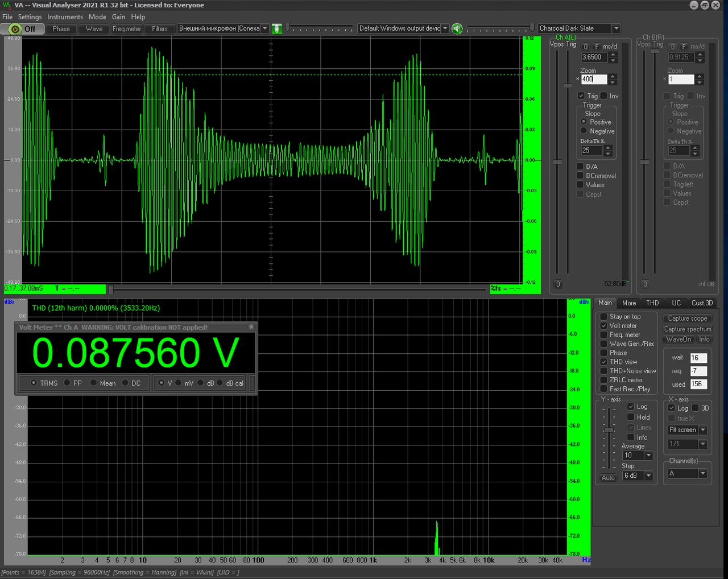Image resolution: width=728 pixels, height=579 pixels.
Task: Toggle the THD view checkbox
Action: [603, 362]
